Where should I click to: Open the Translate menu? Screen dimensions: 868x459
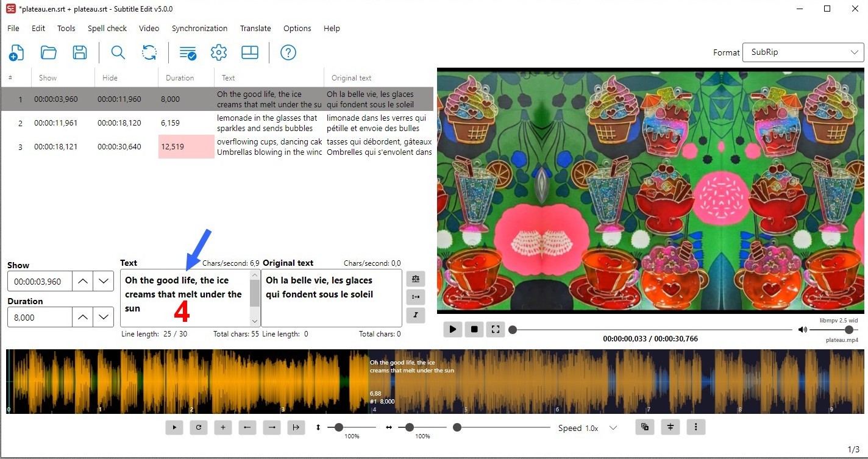(255, 28)
